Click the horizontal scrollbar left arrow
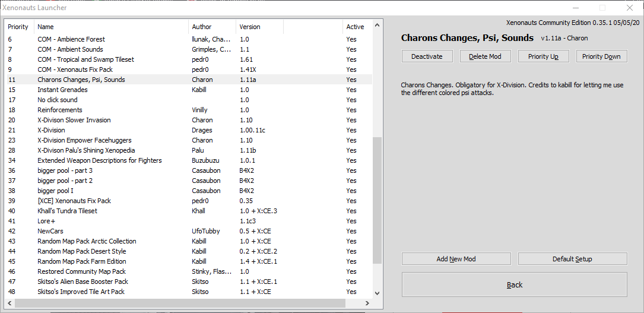The width and height of the screenshot is (644, 313). 10,303
